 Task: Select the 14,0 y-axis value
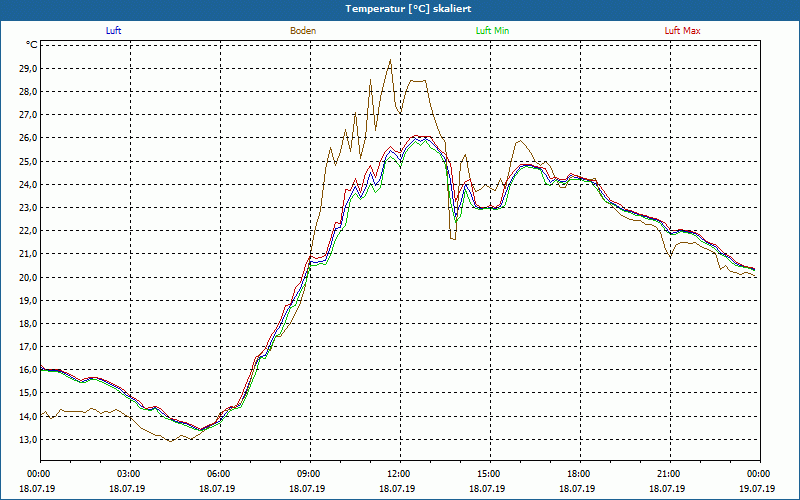pos(28,416)
